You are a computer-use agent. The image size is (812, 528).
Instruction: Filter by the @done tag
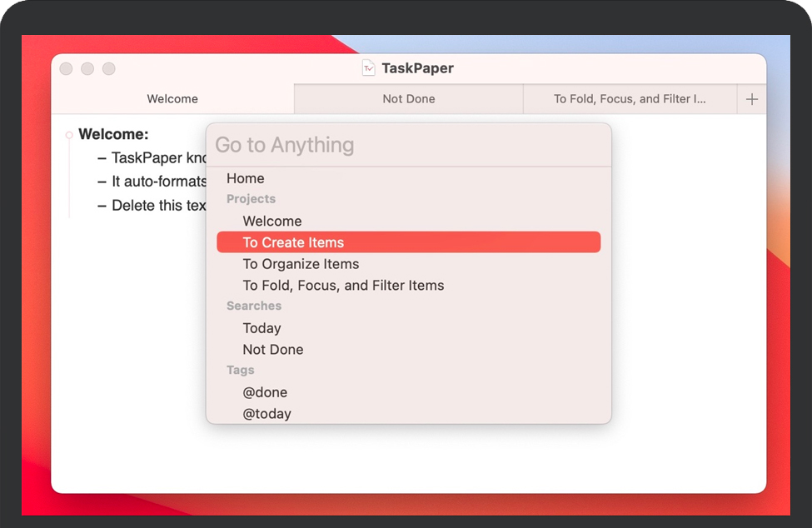265,392
